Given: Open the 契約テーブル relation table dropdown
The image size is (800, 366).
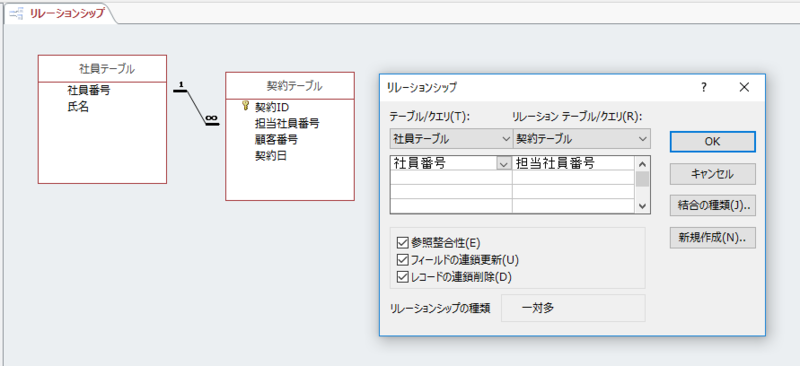Looking at the screenshot, I should point(582,139).
